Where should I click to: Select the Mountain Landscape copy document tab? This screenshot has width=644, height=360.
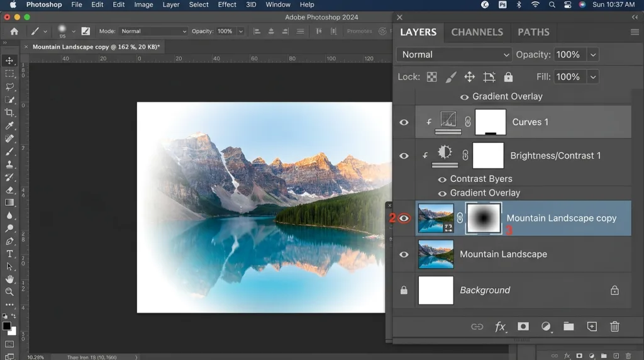(96, 47)
